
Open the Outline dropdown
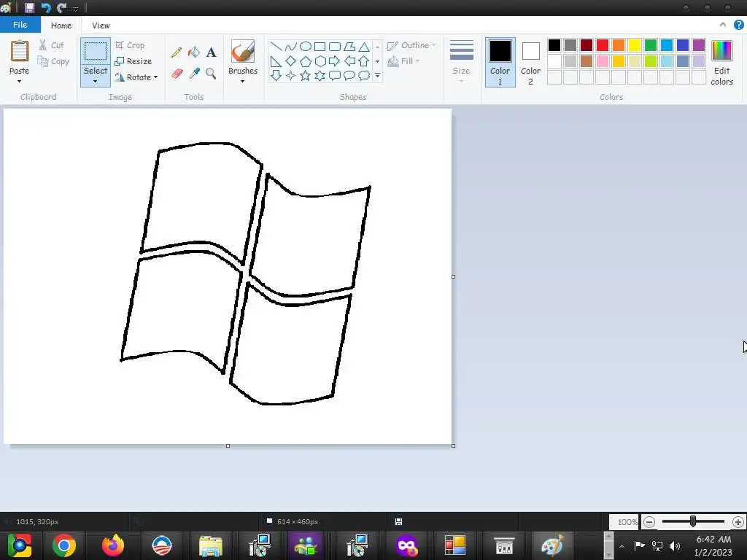coord(411,45)
